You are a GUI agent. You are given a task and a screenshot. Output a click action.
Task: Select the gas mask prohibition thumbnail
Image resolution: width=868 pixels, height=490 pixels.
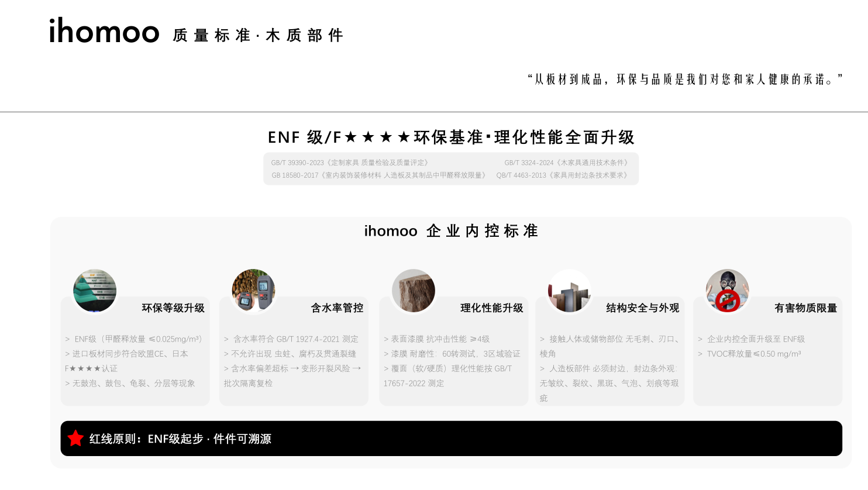727,291
